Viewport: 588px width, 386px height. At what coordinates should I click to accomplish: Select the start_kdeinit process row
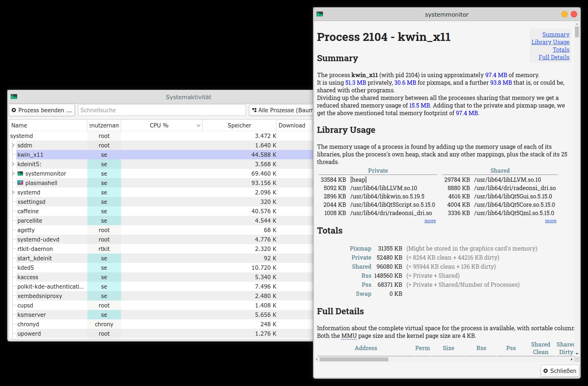pyautogui.click(x=160, y=258)
